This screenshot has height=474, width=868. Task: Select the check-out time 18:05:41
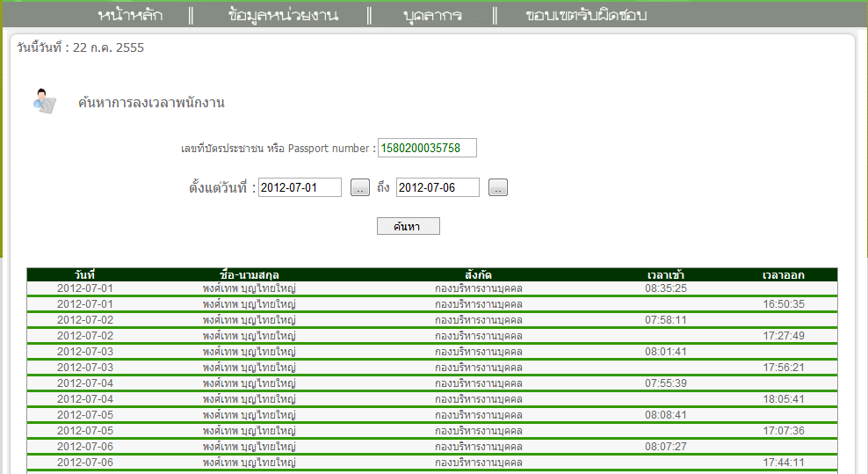(784, 398)
